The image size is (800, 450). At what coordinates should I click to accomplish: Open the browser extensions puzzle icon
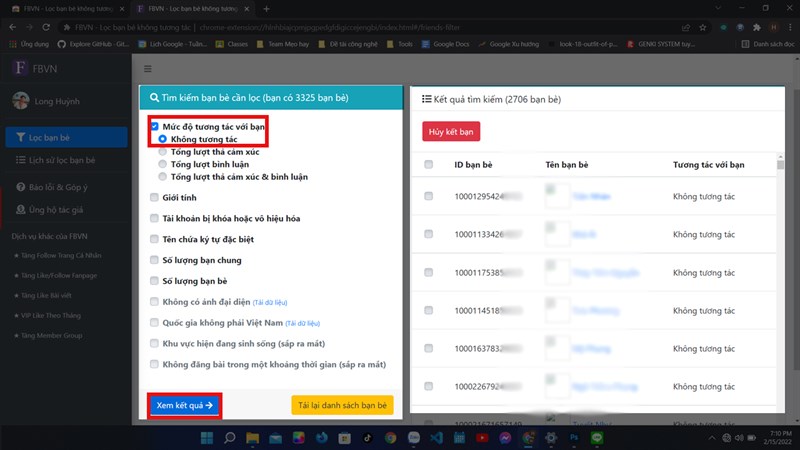tap(757, 27)
